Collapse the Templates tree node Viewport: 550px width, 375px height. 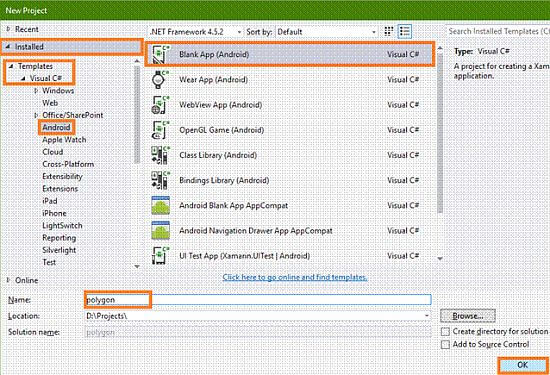11,66
